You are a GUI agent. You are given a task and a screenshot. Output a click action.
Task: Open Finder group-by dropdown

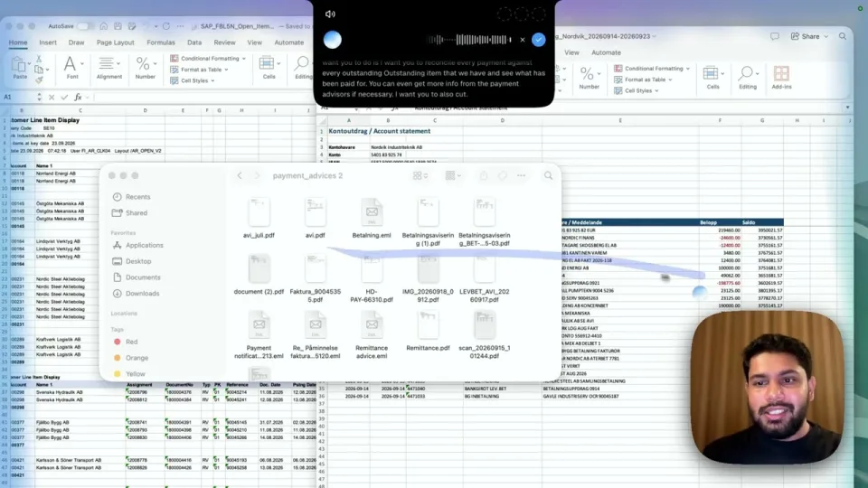coord(453,176)
